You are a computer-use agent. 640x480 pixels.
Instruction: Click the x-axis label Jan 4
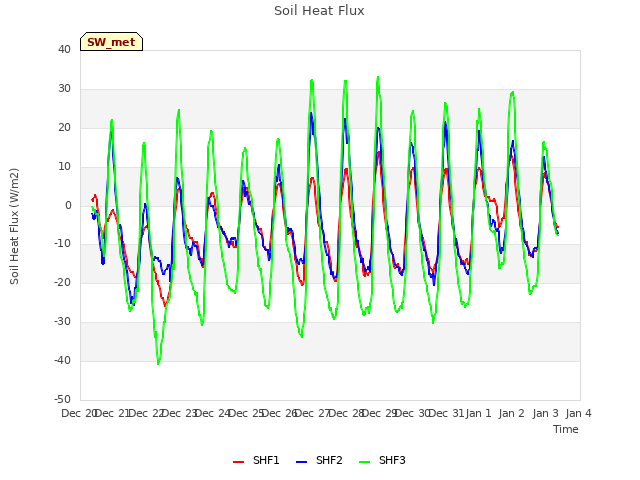578,413
